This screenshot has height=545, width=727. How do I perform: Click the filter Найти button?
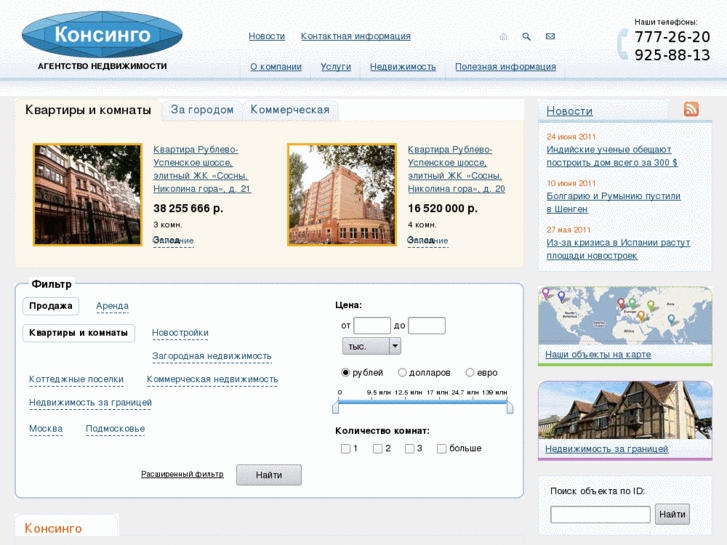pos(269,475)
